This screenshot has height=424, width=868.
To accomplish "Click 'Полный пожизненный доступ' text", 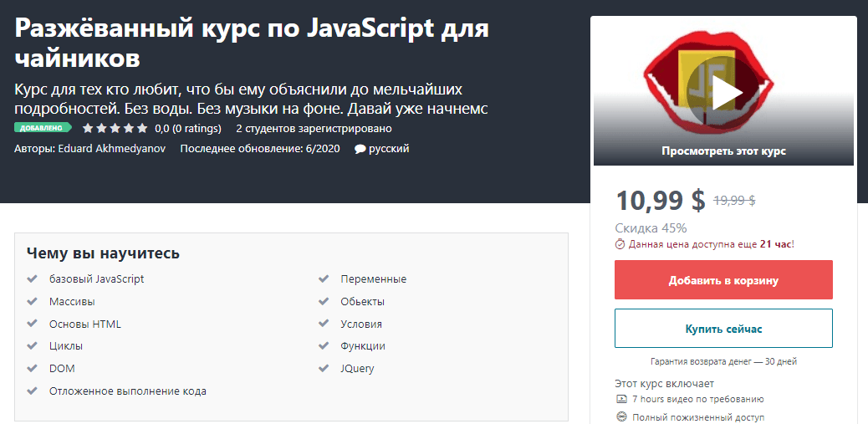I will pos(698,417).
